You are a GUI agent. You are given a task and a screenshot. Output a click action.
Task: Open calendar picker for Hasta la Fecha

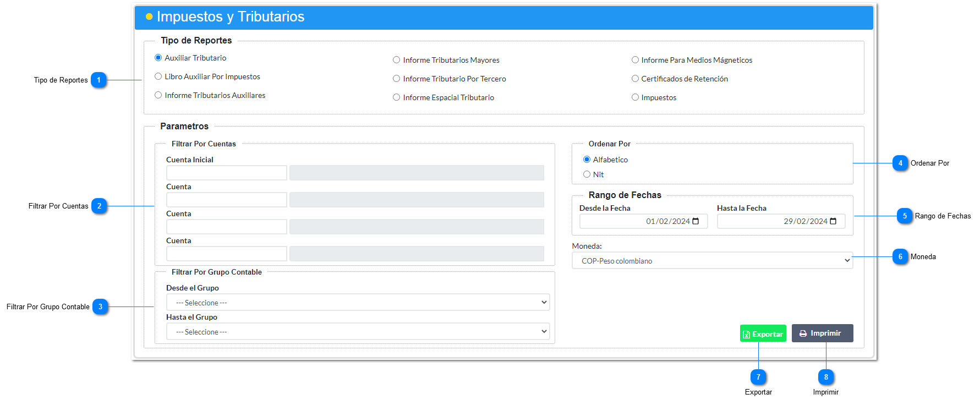coord(833,221)
